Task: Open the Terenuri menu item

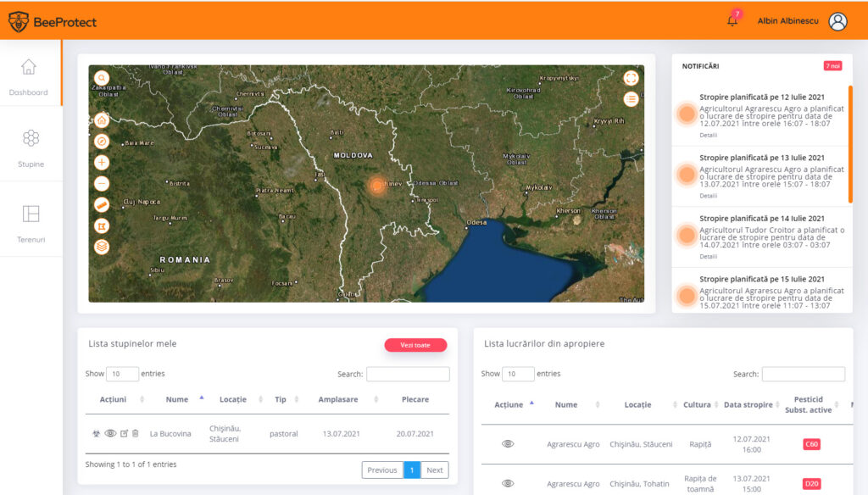Action: pos(31,224)
